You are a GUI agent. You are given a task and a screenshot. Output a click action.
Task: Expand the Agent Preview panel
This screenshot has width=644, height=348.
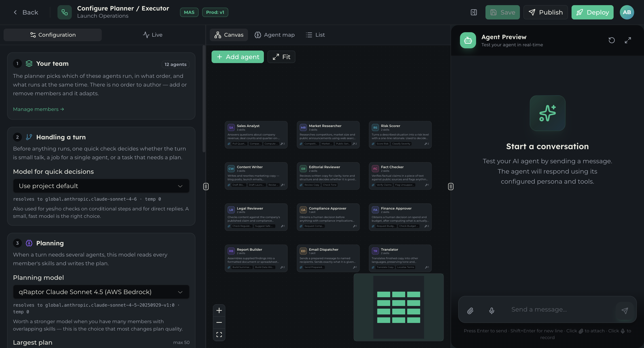[x=628, y=40]
